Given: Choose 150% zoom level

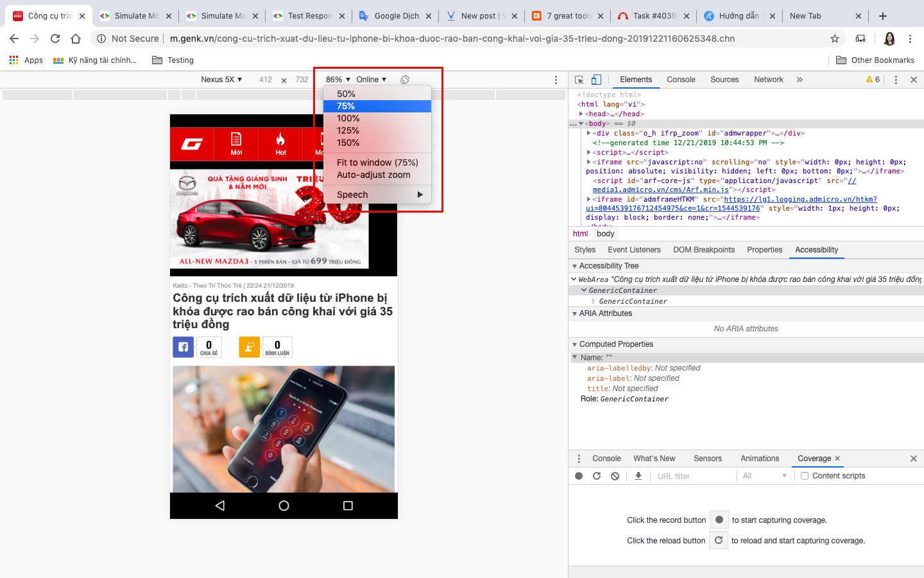Looking at the screenshot, I should pos(377,143).
